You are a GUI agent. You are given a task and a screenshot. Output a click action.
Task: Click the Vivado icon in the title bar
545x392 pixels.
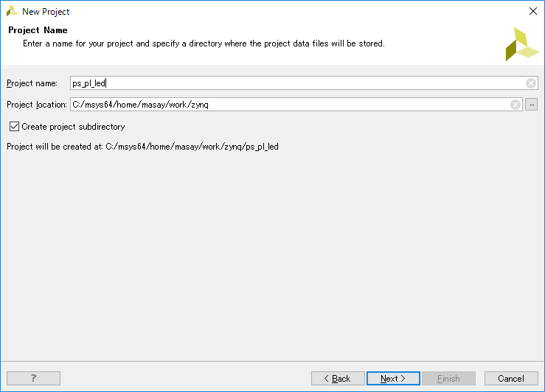coord(12,11)
